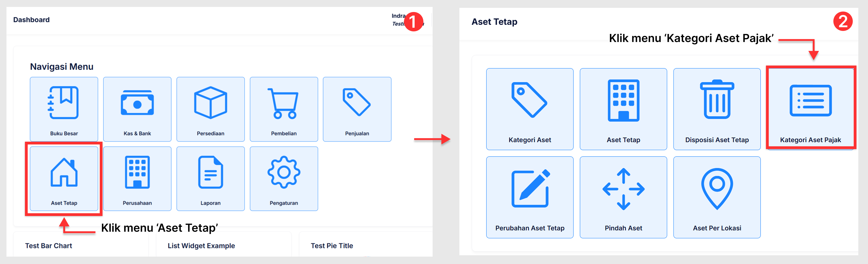This screenshot has height=264, width=868.
Task: Open Aset Tetap building tile in submenu
Action: [623, 100]
